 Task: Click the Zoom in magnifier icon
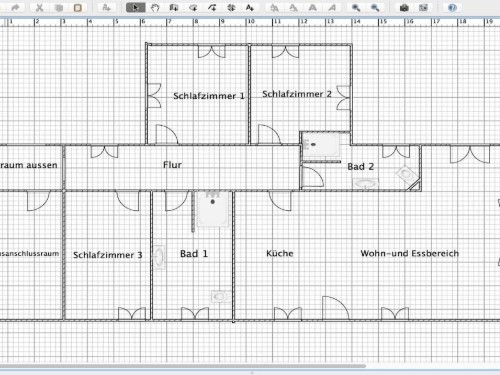click(356, 7)
